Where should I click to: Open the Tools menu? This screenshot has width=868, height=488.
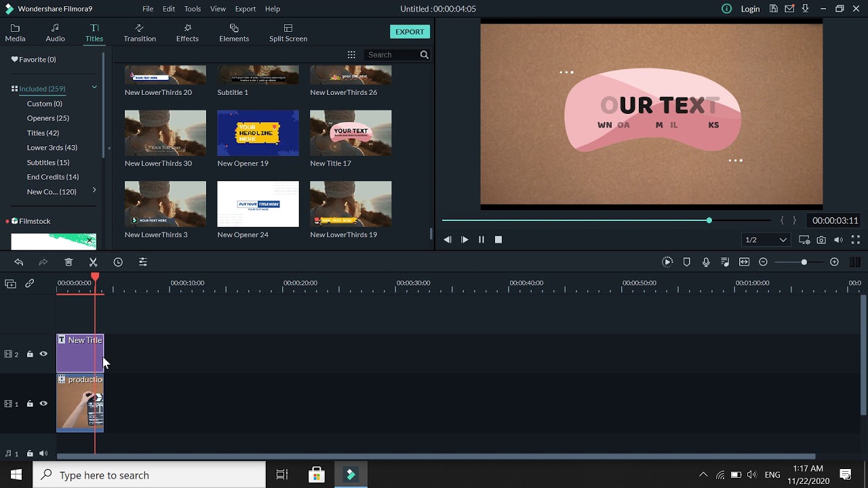pos(193,9)
